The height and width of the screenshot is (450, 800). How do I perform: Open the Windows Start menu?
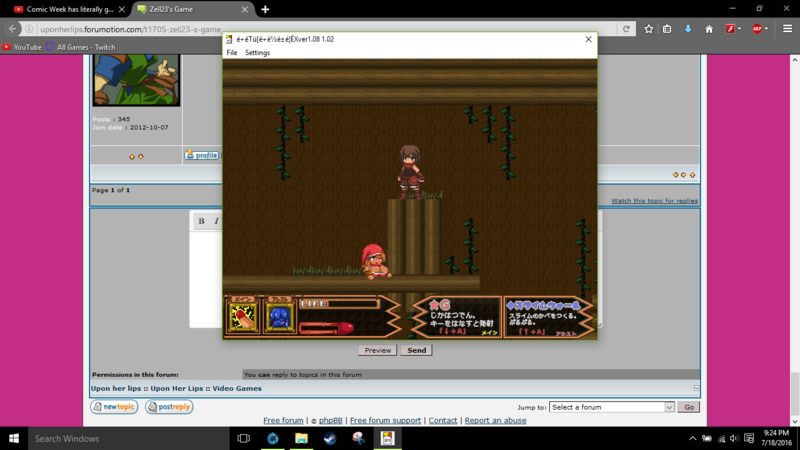point(14,438)
